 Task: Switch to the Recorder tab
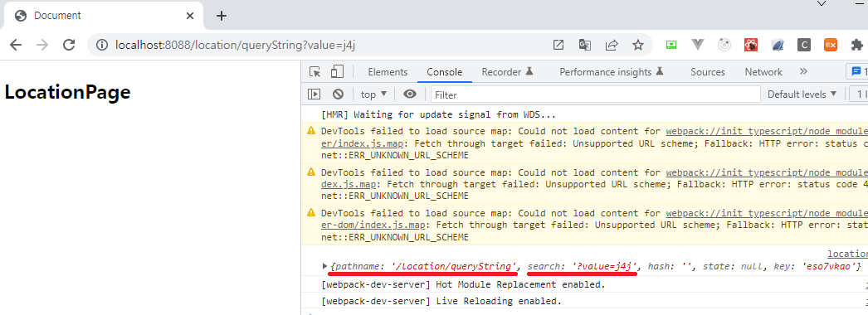(x=507, y=72)
